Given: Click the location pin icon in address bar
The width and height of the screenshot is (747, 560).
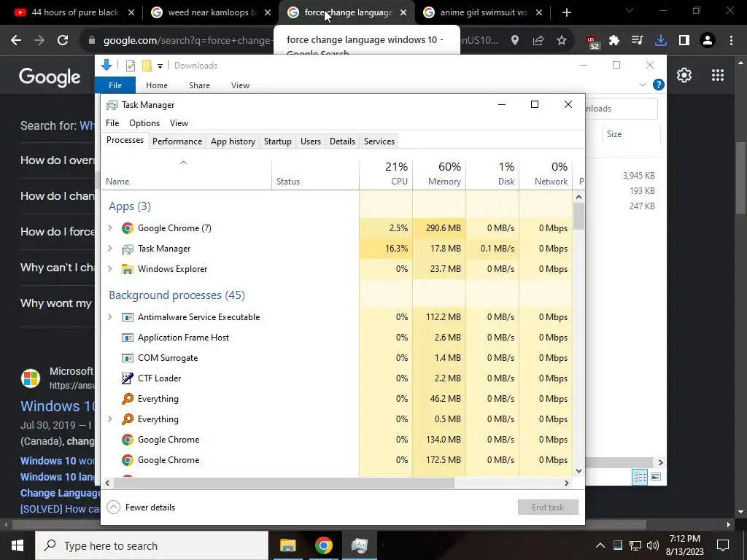Looking at the screenshot, I should click(x=515, y=41).
